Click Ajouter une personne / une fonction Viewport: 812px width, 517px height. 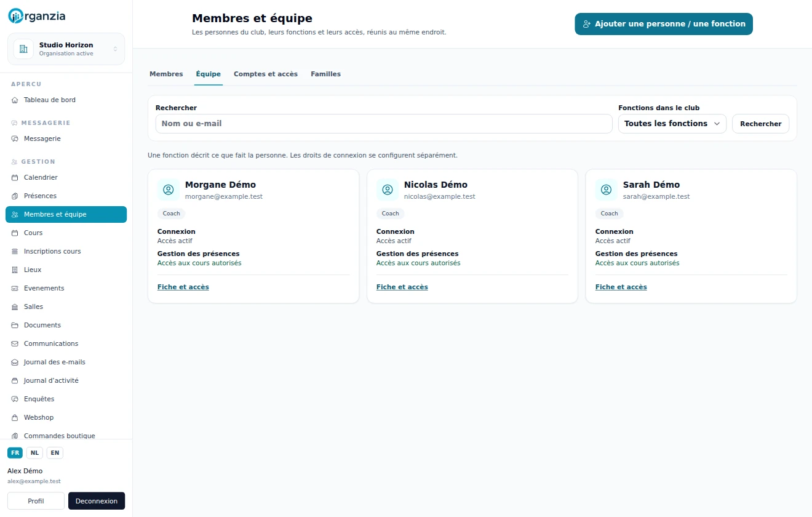point(664,24)
